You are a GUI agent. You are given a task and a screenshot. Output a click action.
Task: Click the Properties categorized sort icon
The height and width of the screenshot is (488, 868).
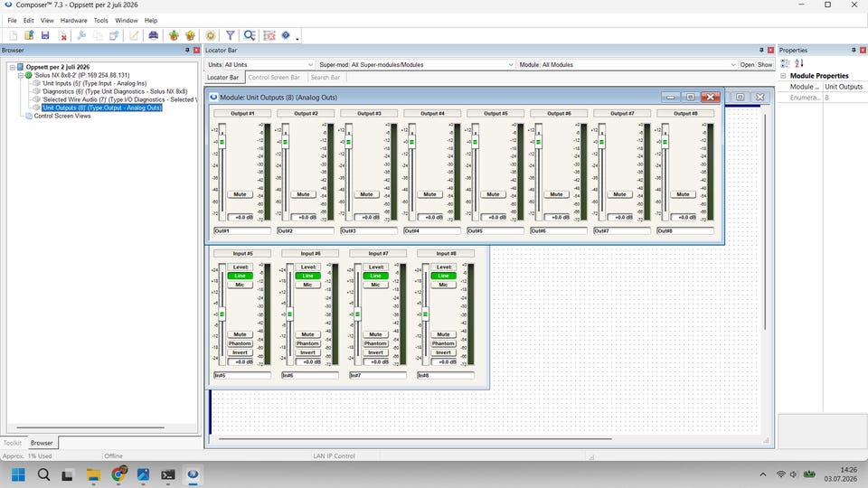coord(785,63)
